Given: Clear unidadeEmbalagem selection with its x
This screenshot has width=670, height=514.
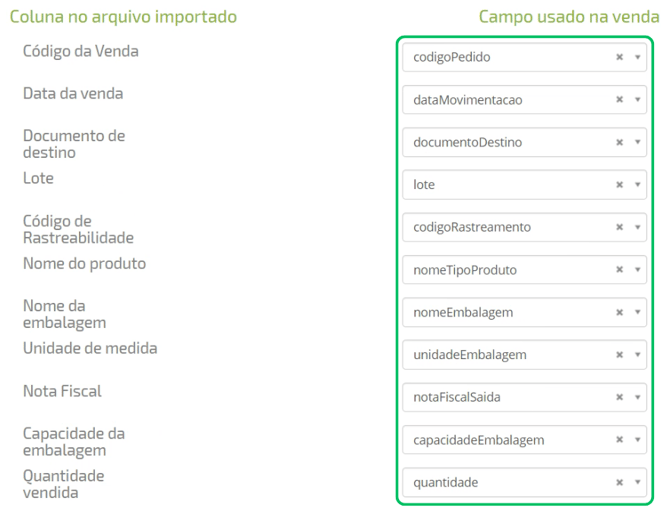Looking at the screenshot, I should coord(620,355).
